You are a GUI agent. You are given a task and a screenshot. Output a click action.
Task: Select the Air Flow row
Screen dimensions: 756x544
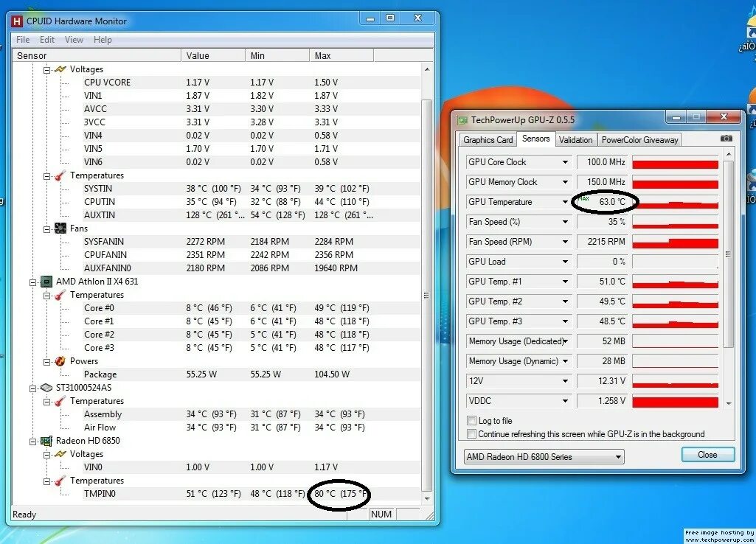[x=252, y=428]
